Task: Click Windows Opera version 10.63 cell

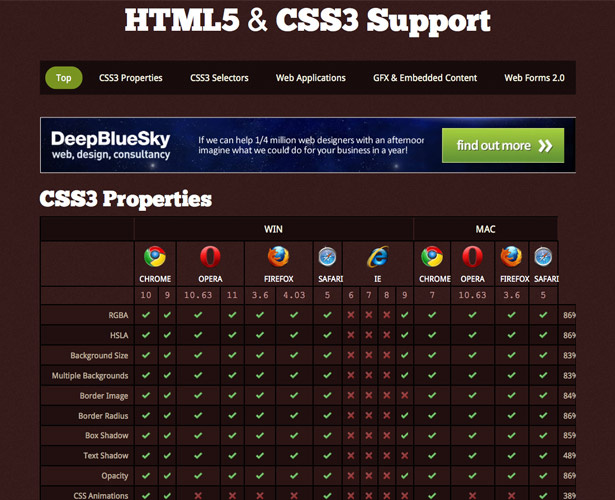Action: point(198,295)
